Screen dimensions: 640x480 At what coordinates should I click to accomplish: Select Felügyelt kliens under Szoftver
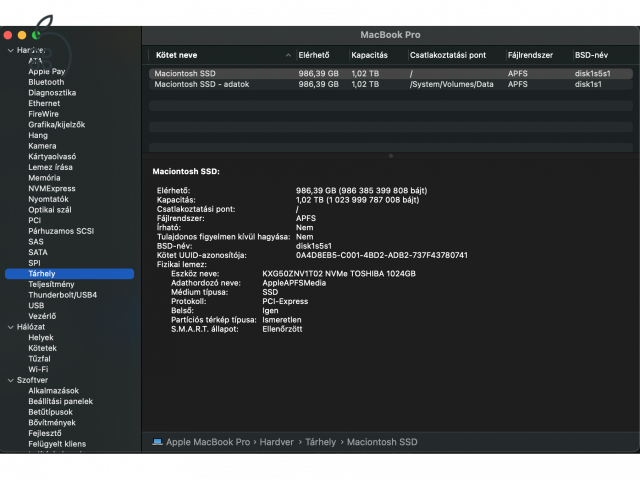(57, 443)
